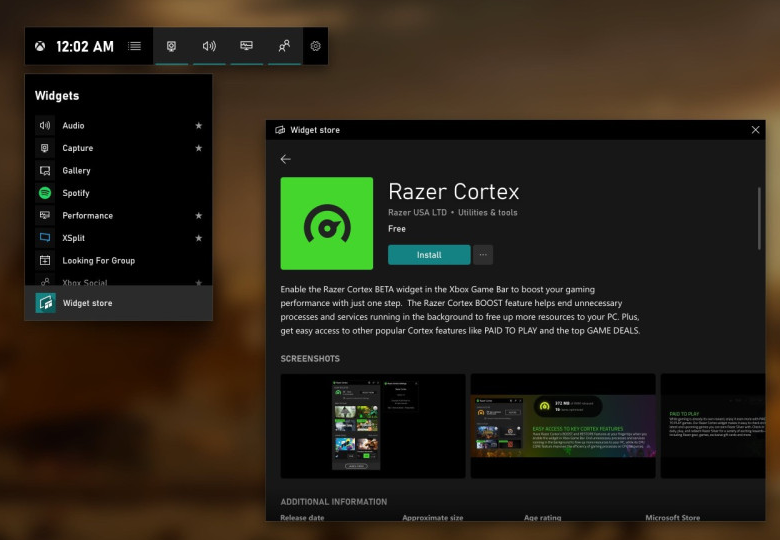
Task: Toggle the Capture widget in top bar
Action: (x=172, y=46)
